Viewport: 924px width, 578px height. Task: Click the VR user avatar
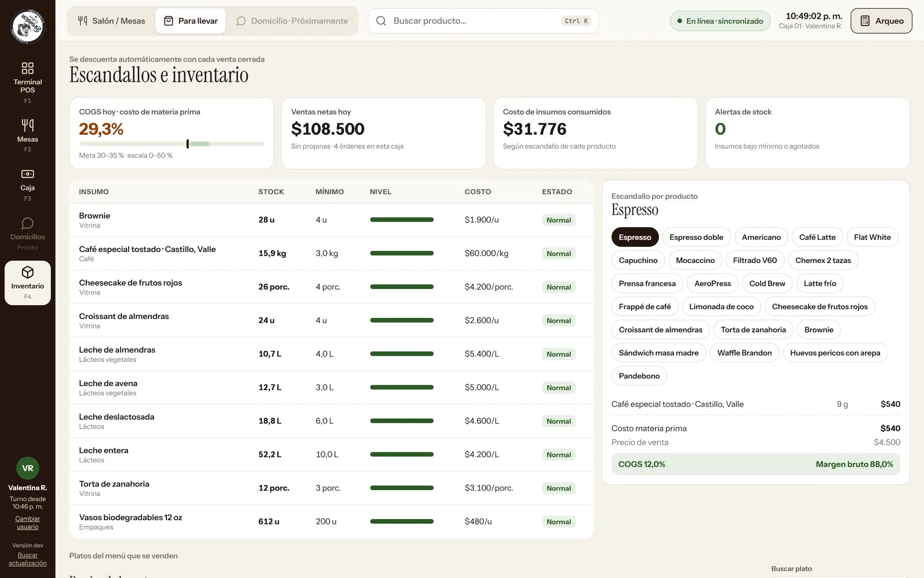coord(28,468)
